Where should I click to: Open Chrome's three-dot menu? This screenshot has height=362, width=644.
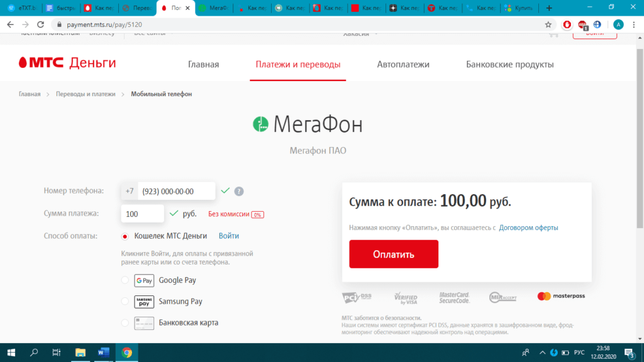pos(633,25)
